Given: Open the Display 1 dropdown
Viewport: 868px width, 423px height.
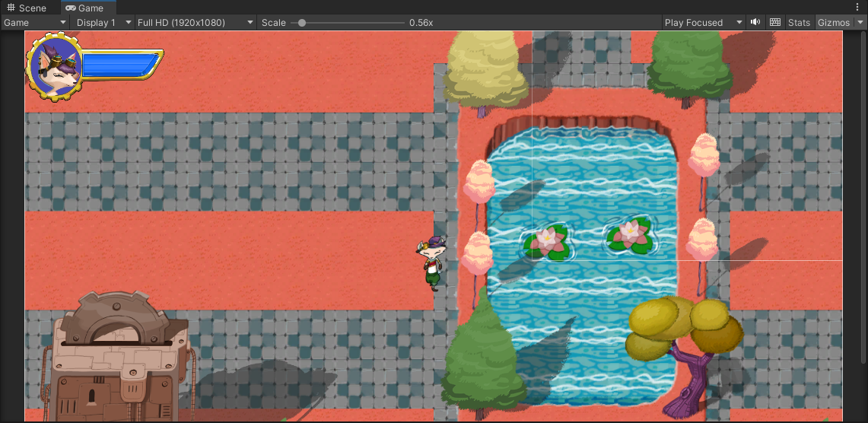Looking at the screenshot, I should tap(103, 23).
